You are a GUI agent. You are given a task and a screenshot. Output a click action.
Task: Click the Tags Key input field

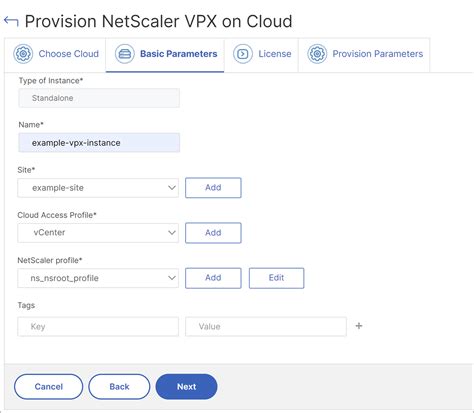tap(98, 327)
